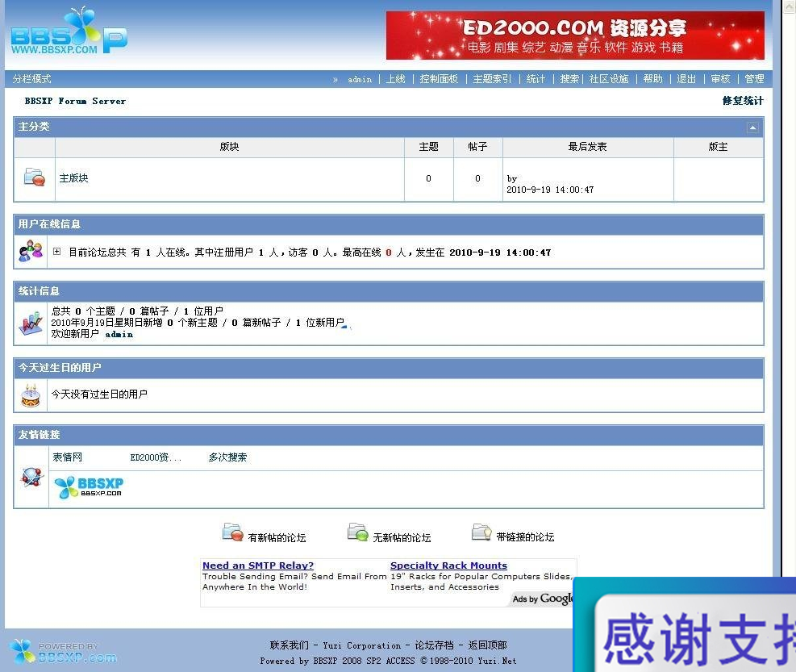Open the Need an SMTP Relay? ad link
796x672 pixels.
[258, 566]
